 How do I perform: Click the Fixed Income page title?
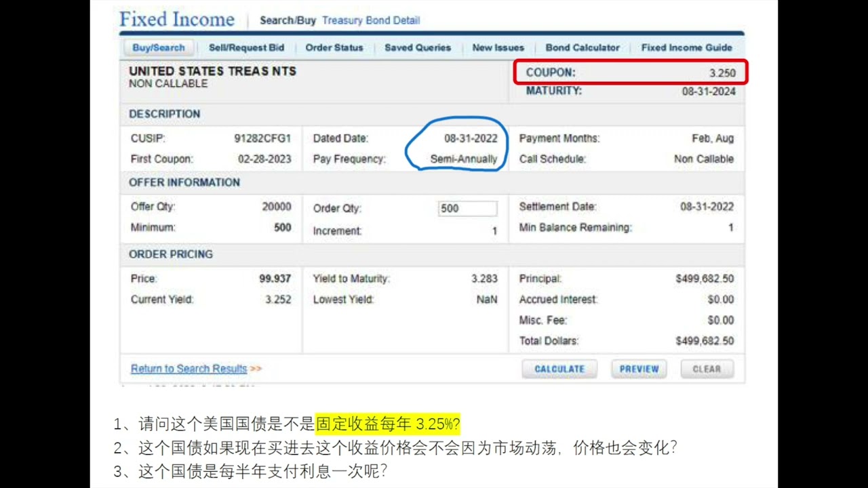177,19
